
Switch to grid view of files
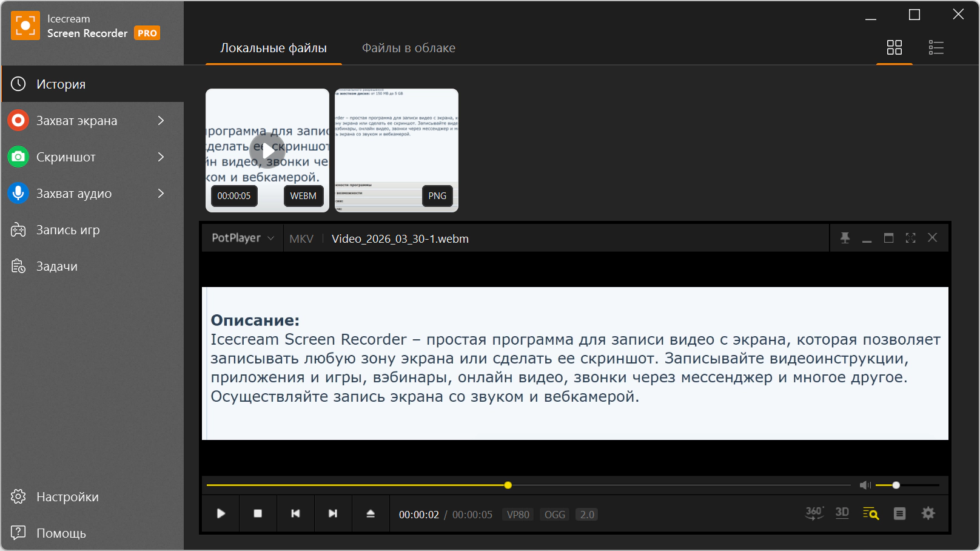pos(894,47)
